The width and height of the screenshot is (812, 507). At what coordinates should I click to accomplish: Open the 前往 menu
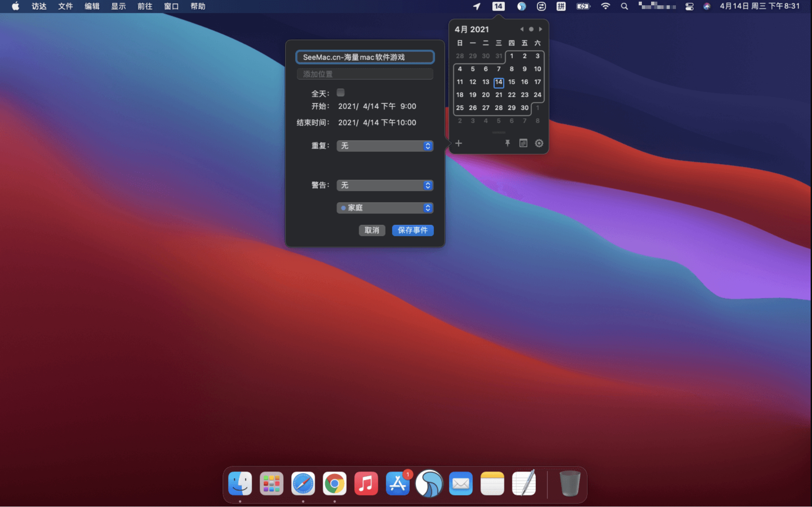point(145,6)
